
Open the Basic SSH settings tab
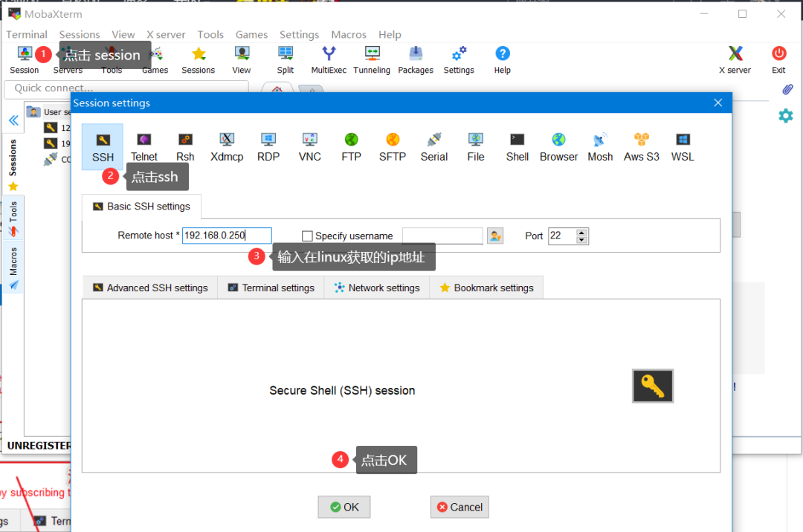coord(141,207)
